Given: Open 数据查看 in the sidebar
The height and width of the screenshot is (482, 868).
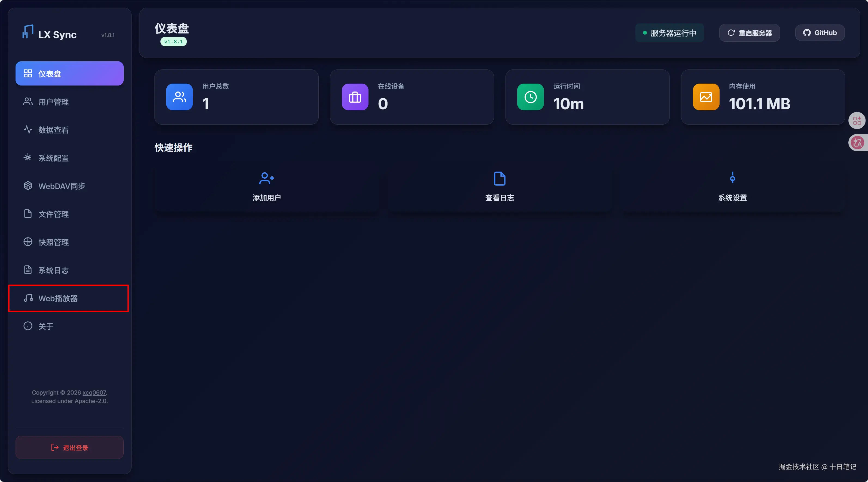Looking at the screenshot, I should 69,130.
